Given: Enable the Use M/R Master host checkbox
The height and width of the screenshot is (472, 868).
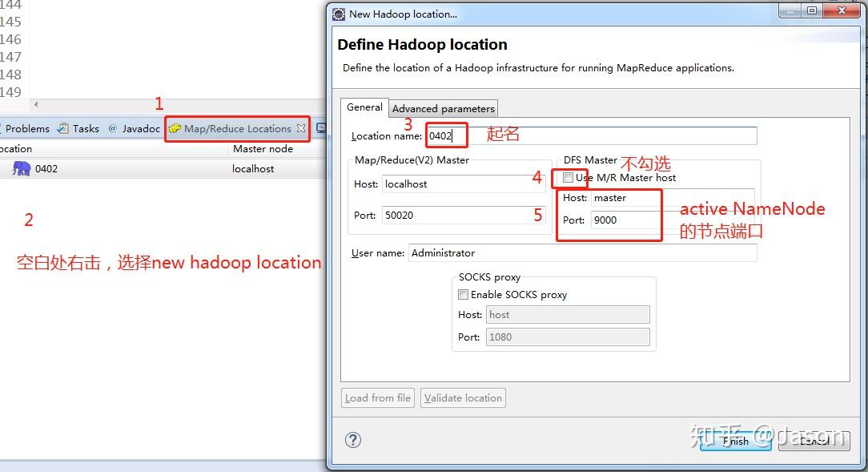Looking at the screenshot, I should click(569, 177).
